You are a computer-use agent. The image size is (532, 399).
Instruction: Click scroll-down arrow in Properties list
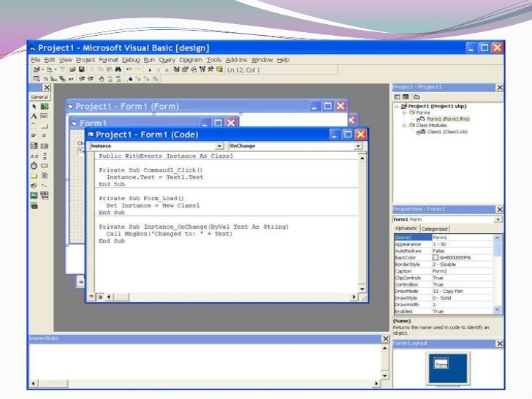click(x=497, y=309)
